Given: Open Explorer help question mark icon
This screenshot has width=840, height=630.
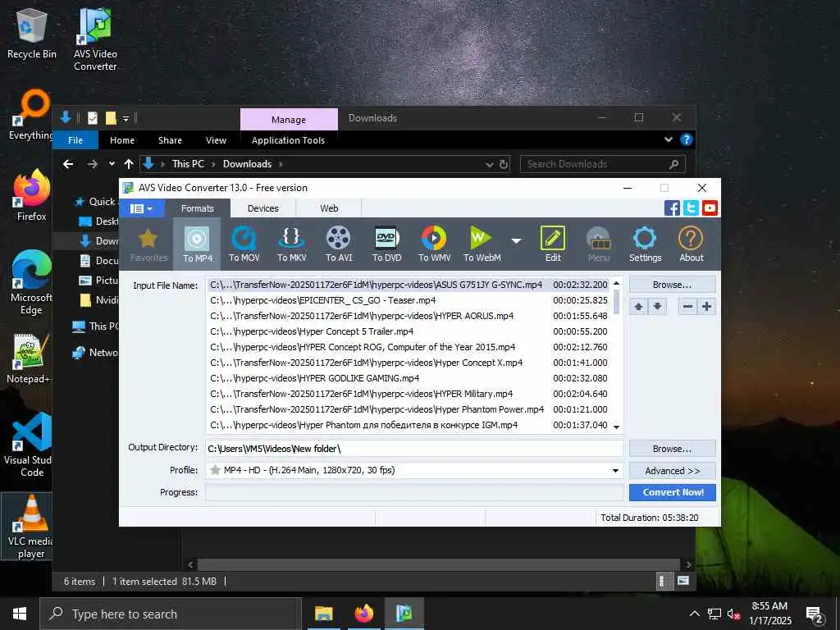Looking at the screenshot, I should click(686, 139).
